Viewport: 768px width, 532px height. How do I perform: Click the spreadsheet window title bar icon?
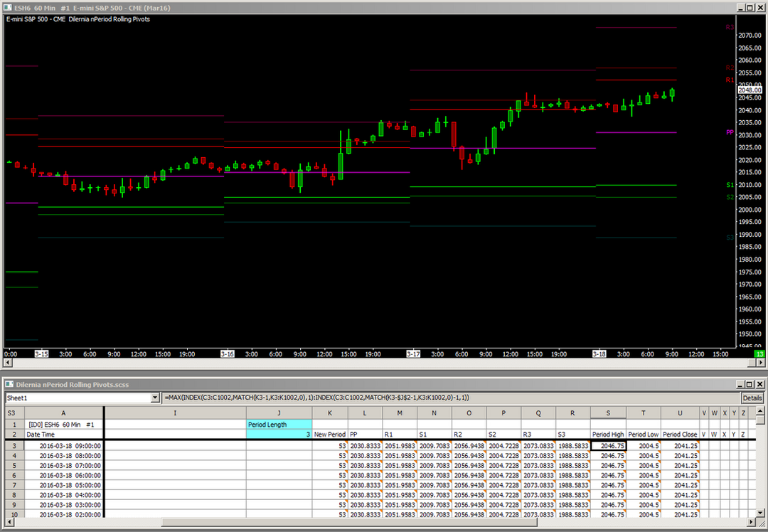8,383
